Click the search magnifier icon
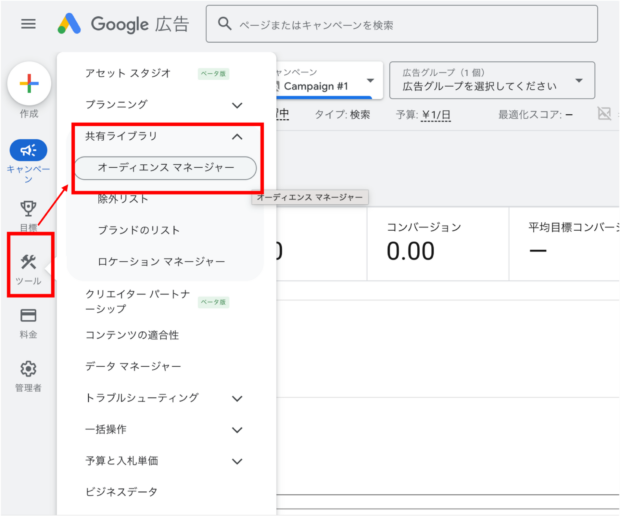The height and width of the screenshot is (516, 620). (224, 24)
